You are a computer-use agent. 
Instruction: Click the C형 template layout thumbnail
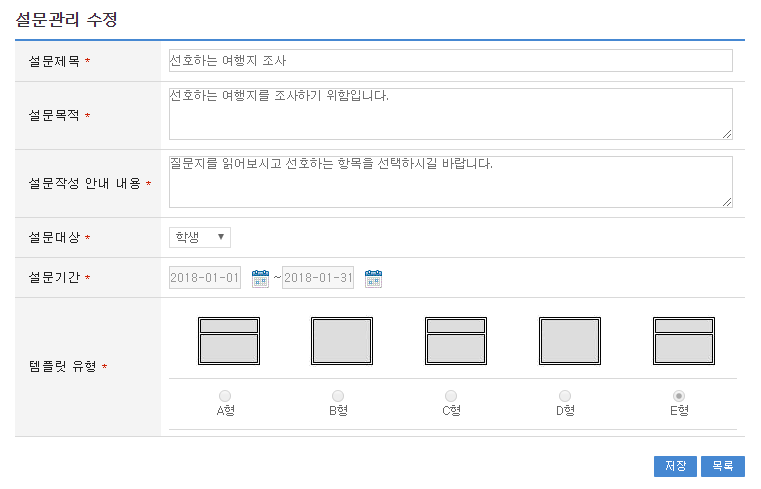pyautogui.click(x=456, y=341)
